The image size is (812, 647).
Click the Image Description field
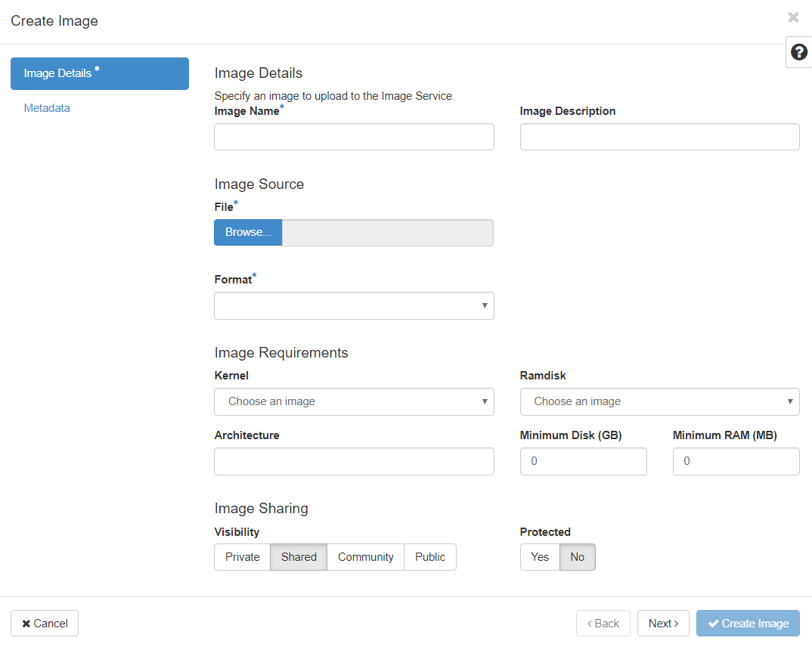point(659,137)
